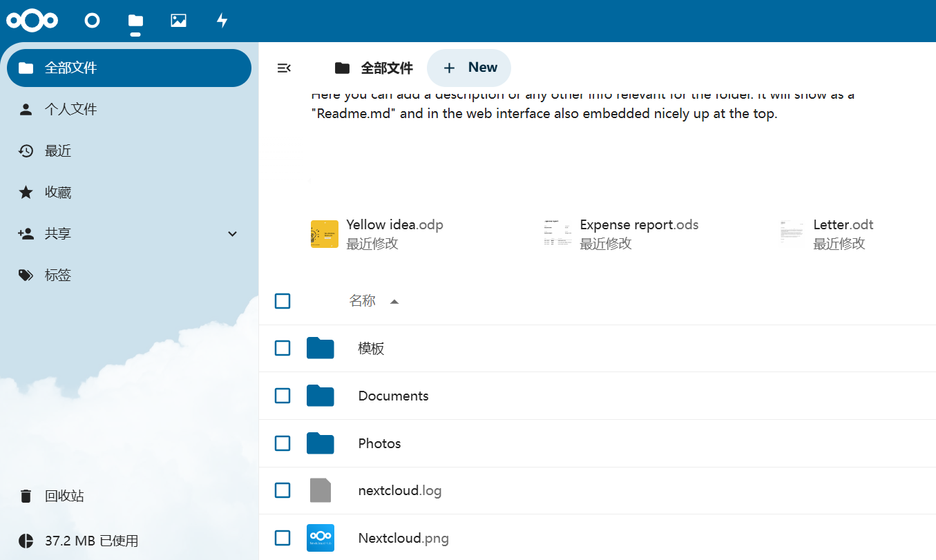Click the 37.2 MB storage usage indicator
Viewport: 936px width, 560px height.
tap(91, 541)
